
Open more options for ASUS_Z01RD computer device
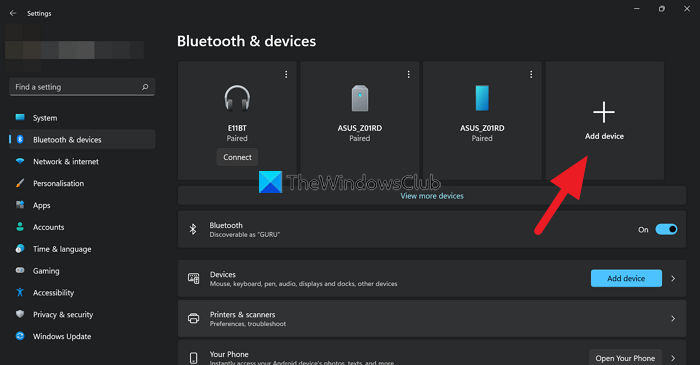408,75
